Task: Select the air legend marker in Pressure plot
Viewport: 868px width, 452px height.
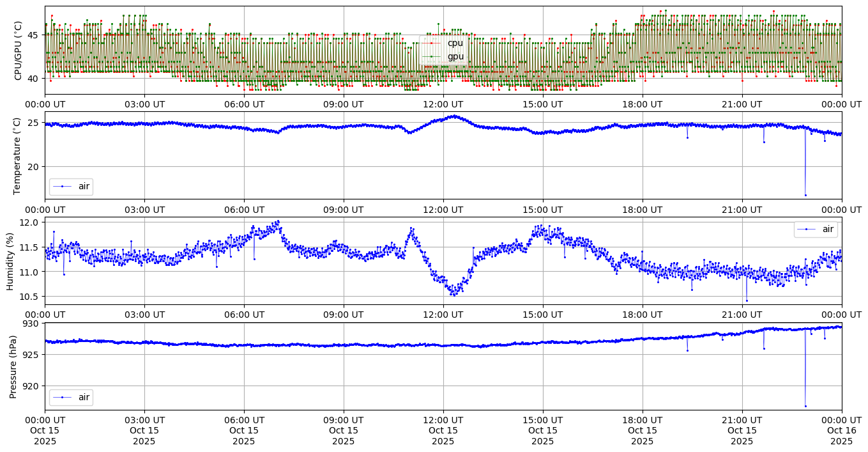Action: [x=62, y=398]
